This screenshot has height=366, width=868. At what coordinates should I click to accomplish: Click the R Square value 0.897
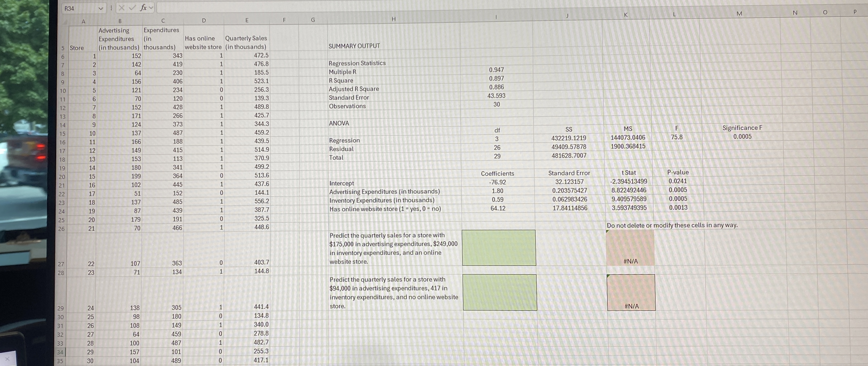[496, 78]
